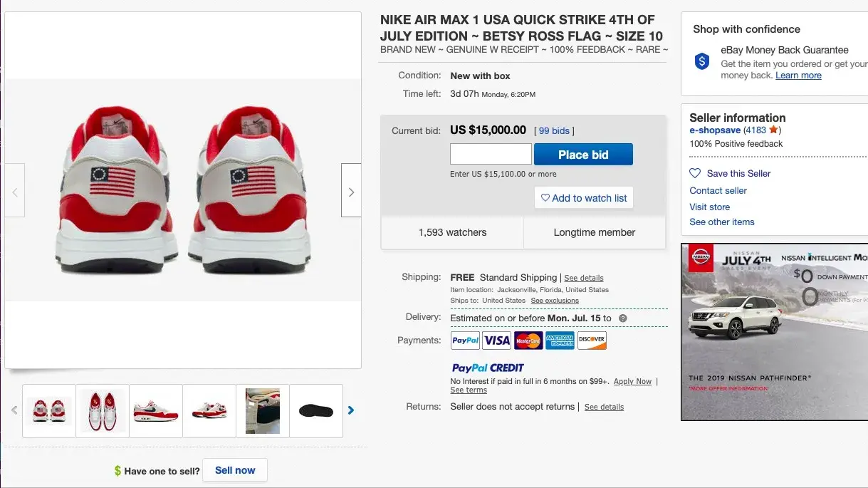Select the Visa payment icon
Image resolution: width=868 pixels, height=488 pixels.
496,341
